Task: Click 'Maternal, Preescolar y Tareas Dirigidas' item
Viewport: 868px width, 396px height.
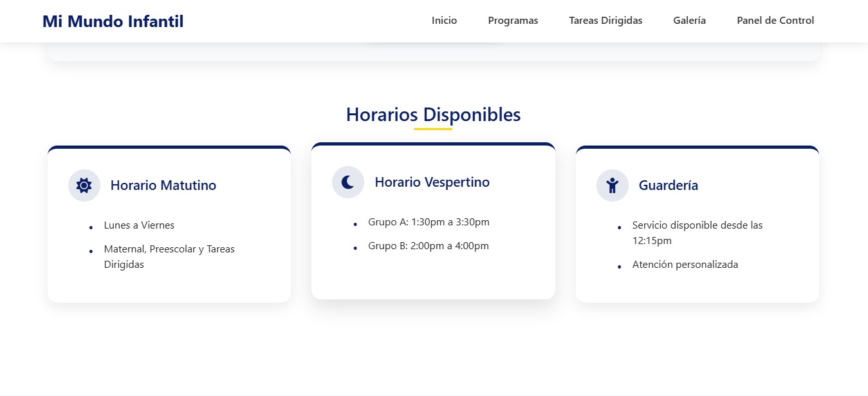Action: (x=169, y=257)
